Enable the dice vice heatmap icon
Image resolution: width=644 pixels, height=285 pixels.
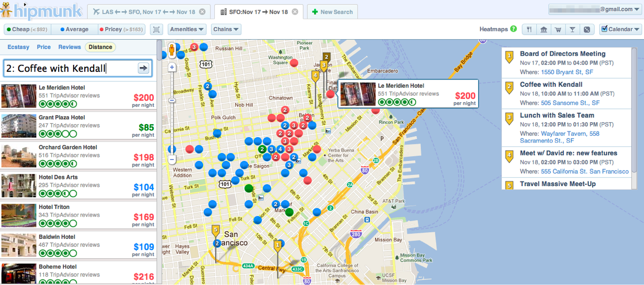587,30
